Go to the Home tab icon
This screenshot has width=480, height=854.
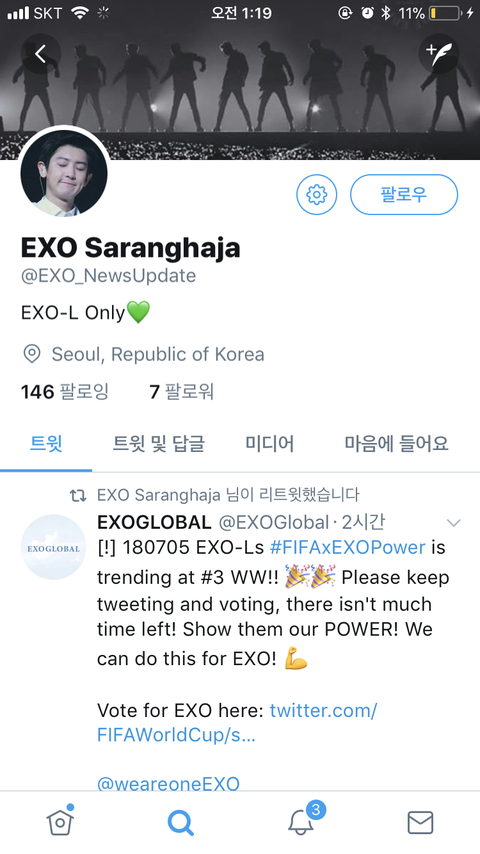(60, 821)
